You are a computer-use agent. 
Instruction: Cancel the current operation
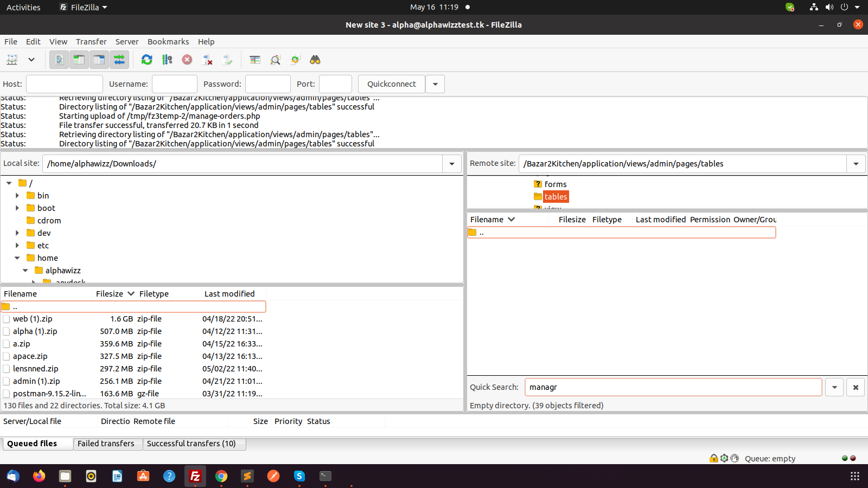(x=187, y=60)
